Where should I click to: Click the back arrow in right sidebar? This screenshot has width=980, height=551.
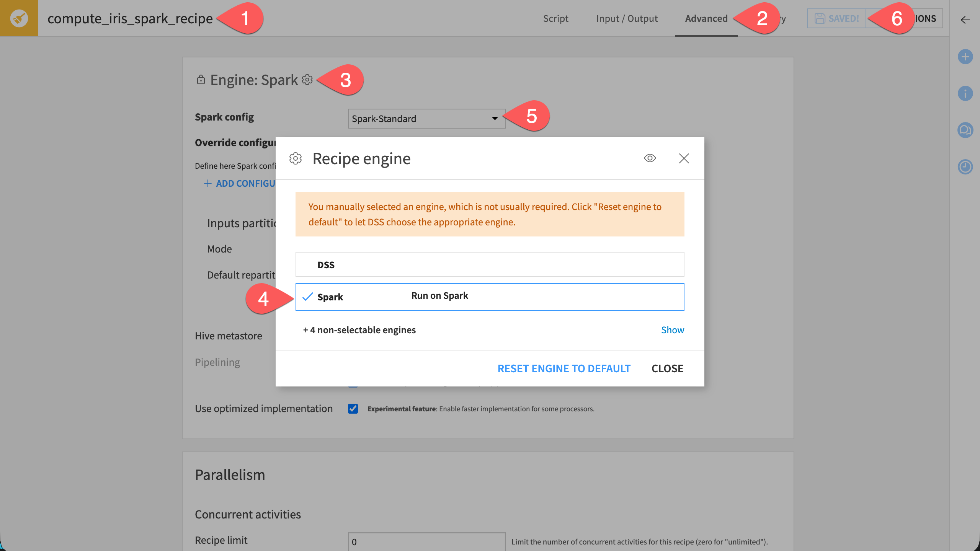[965, 20]
